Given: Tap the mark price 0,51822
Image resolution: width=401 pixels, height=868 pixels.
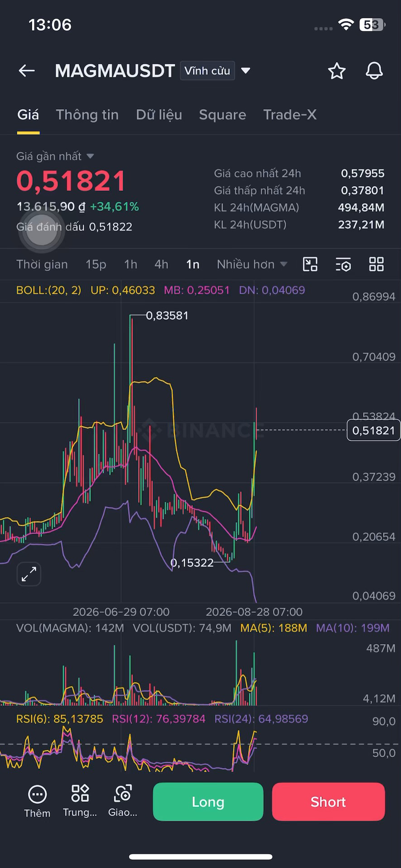Looking at the screenshot, I should [x=110, y=227].
